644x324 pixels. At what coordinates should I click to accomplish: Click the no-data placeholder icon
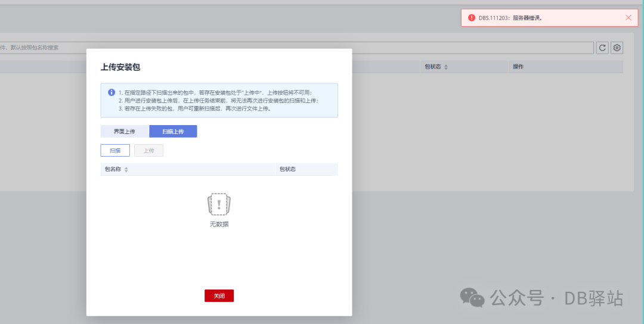(219, 204)
